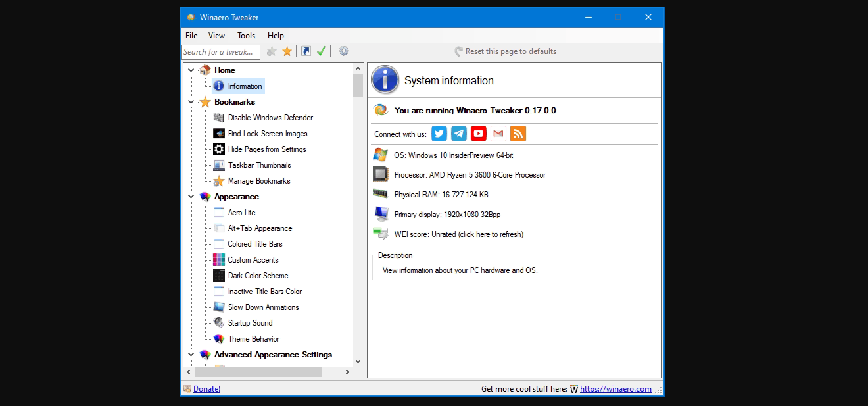The image size is (868, 406).
Task: Click the Windows flag OS icon
Action: 380,155
